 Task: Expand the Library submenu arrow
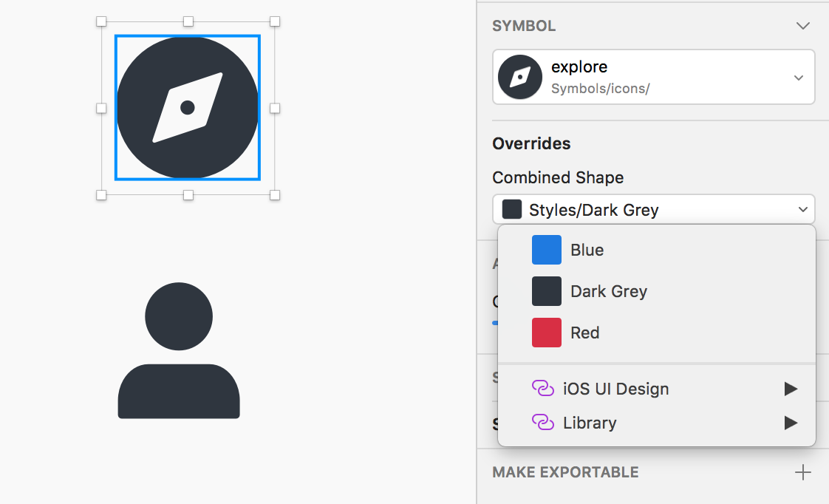point(791,423)
